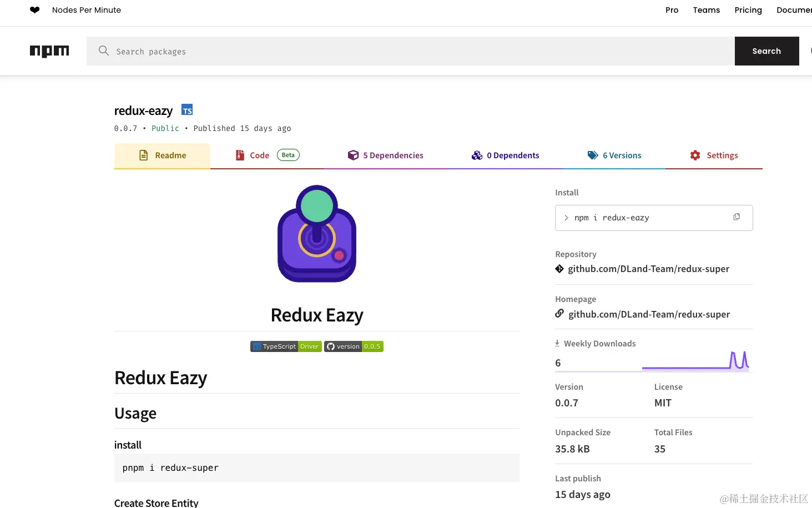
Task: Click the '0.0.7' value under Version
Action: 567,403
